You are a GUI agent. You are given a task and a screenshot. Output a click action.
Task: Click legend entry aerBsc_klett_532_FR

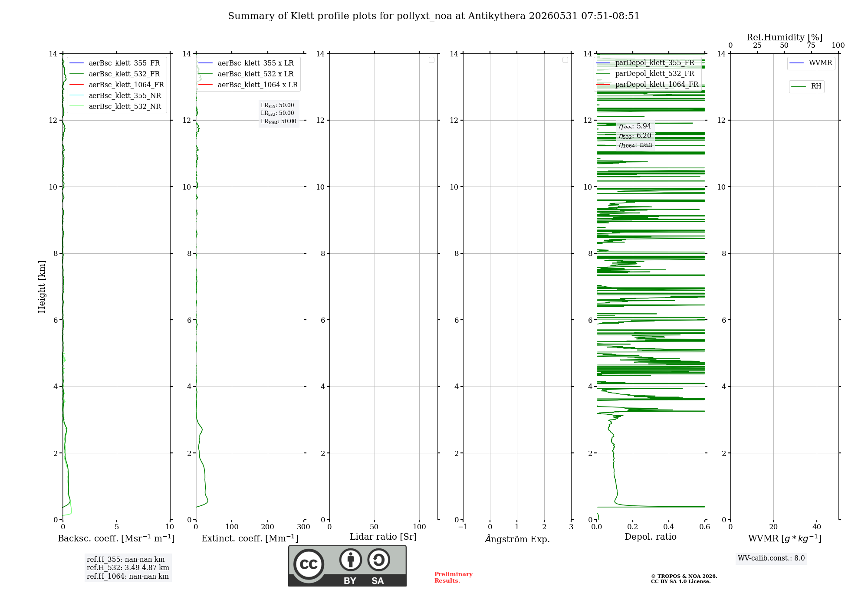117,74
